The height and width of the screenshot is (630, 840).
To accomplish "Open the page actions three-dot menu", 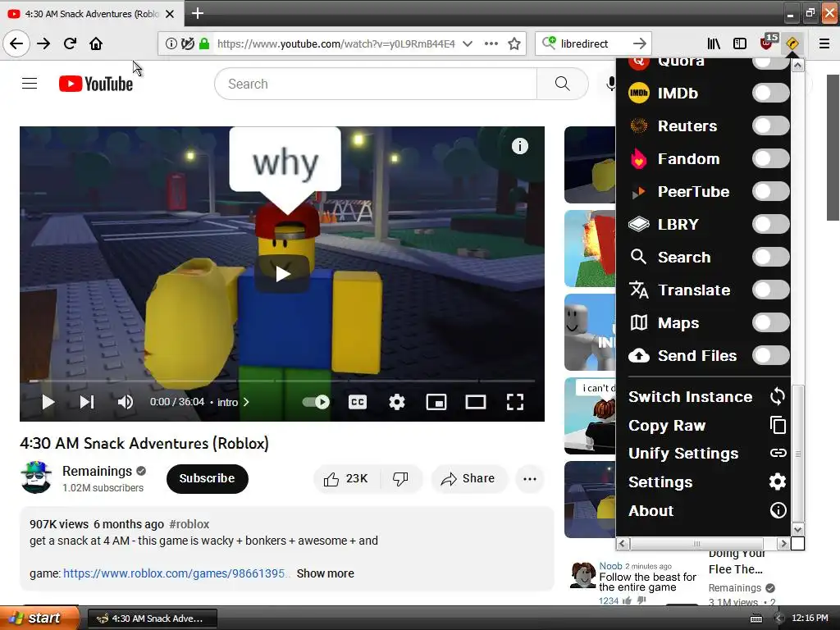I will click(491, 43).
